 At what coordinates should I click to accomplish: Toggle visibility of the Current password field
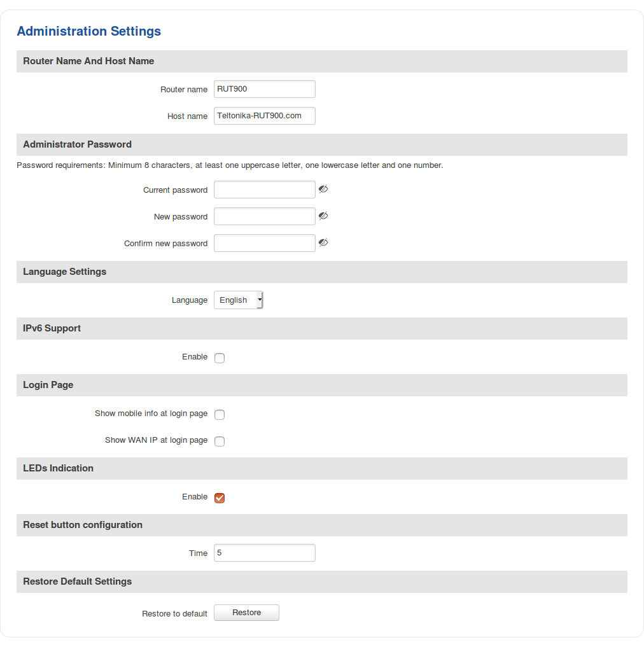[323, 190]
